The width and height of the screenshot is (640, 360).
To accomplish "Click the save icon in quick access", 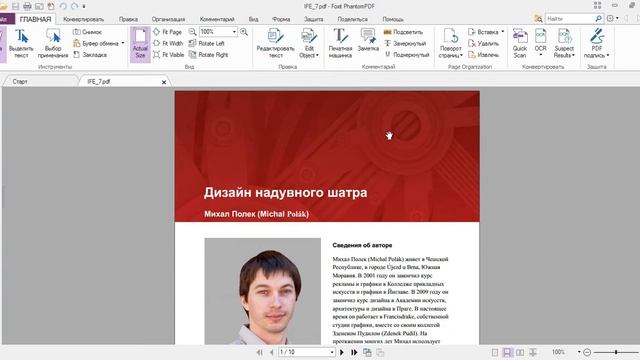I will pos(16,6).
